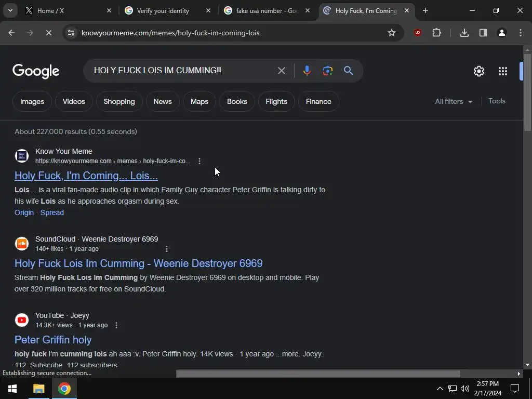Open the SoundCloud Weenie Destroyer result link

tap(138, 263)
